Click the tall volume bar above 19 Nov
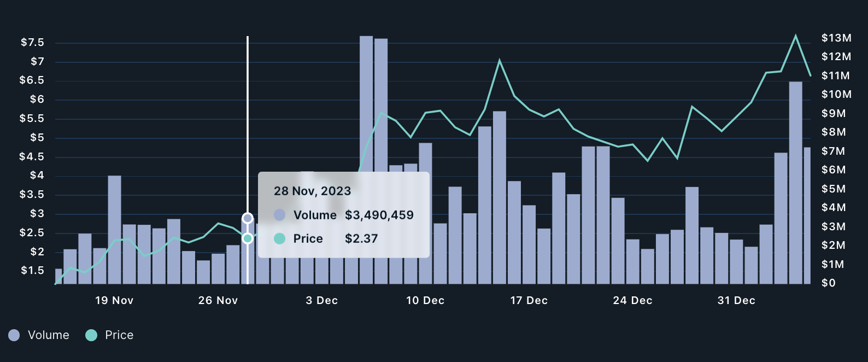 [114, 230]
